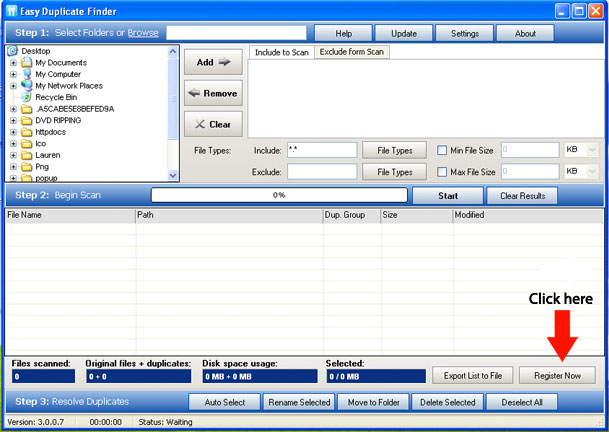Image resolution: width=609 pixels, height=432 pixels.
Task: Click the DVD RIPPING folder icon
Action: [26, 120]
